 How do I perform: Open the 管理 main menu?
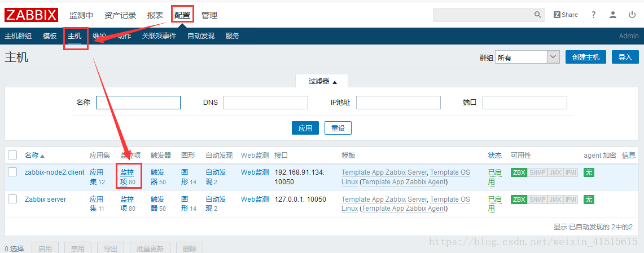(x=209, y=16)
